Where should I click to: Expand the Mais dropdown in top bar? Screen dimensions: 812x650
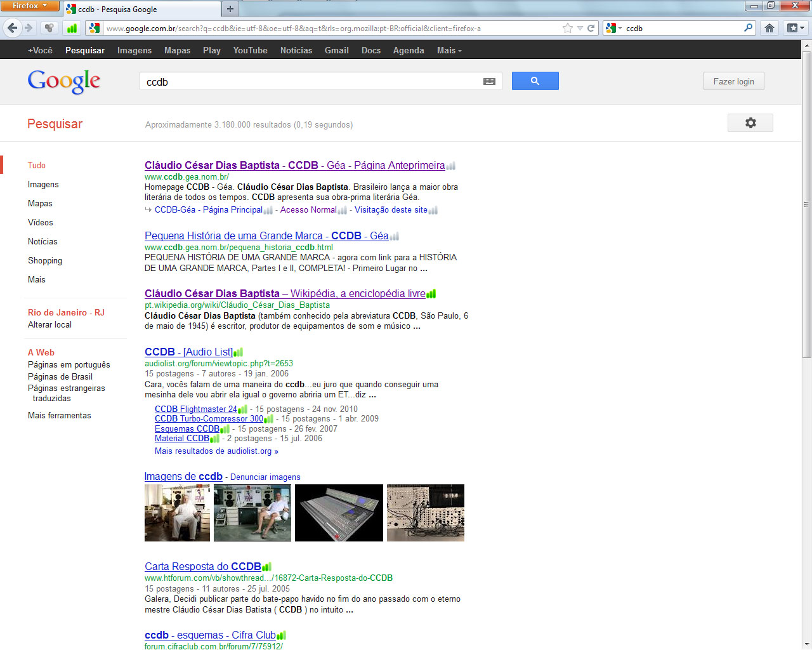(449, 50)
